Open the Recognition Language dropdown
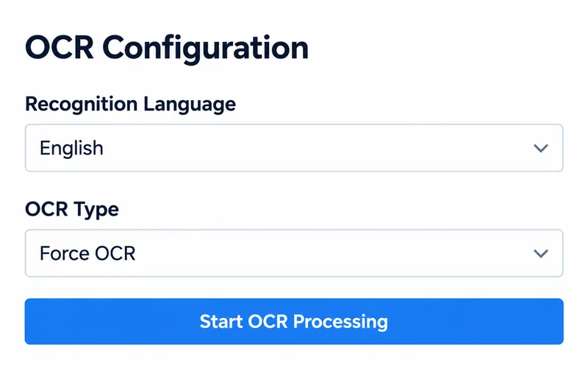The height and width of the screenshot is (368, 588). click(294, 148)
